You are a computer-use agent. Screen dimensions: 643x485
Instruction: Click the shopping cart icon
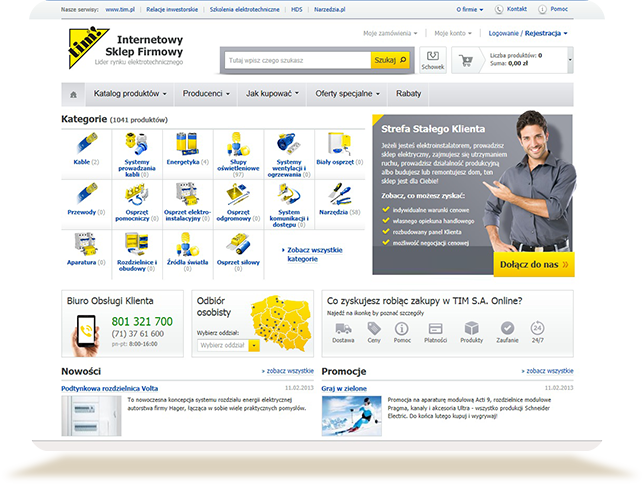pyautogui.click(x=466, y=61)
